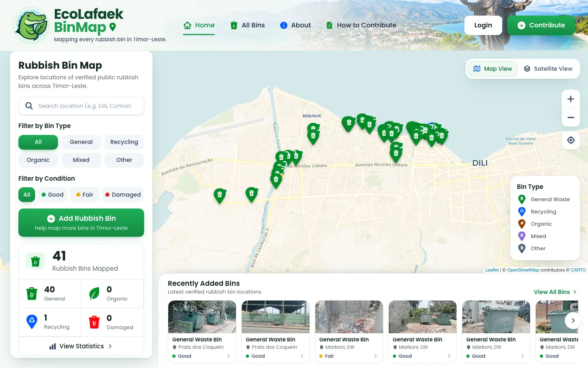Click the Organic leaf statistic icon
Screen dimensions: 588x368
point(94,293)
